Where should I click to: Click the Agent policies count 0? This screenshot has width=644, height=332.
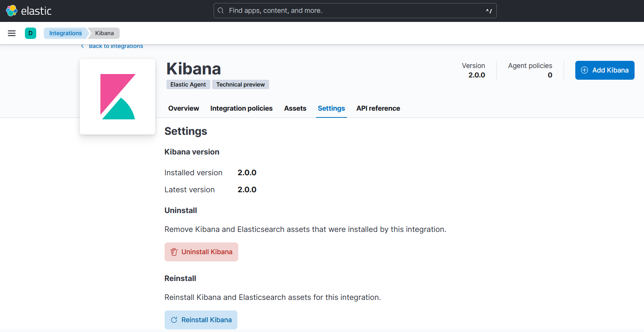tap(550, 75)
